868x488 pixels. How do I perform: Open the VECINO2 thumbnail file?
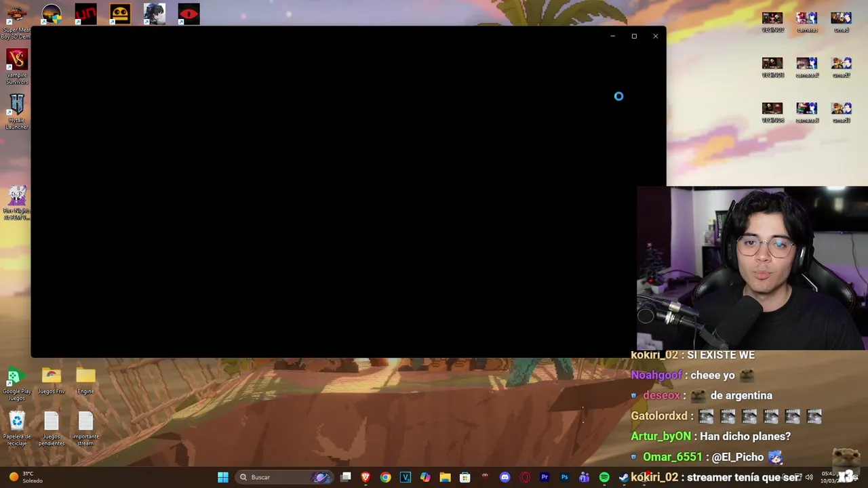pyautogui.click(x=772, y=22)
